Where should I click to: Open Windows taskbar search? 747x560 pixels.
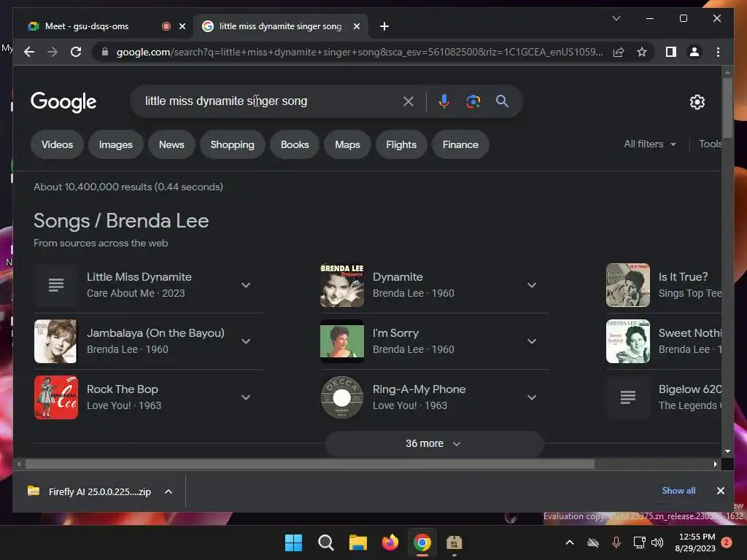[326, 542]
